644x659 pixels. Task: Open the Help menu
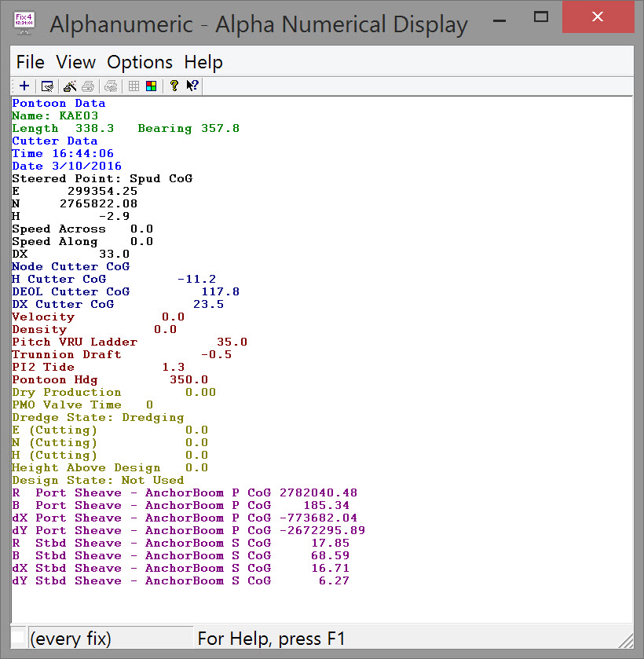pyautogui.click(x=203, y=62)
